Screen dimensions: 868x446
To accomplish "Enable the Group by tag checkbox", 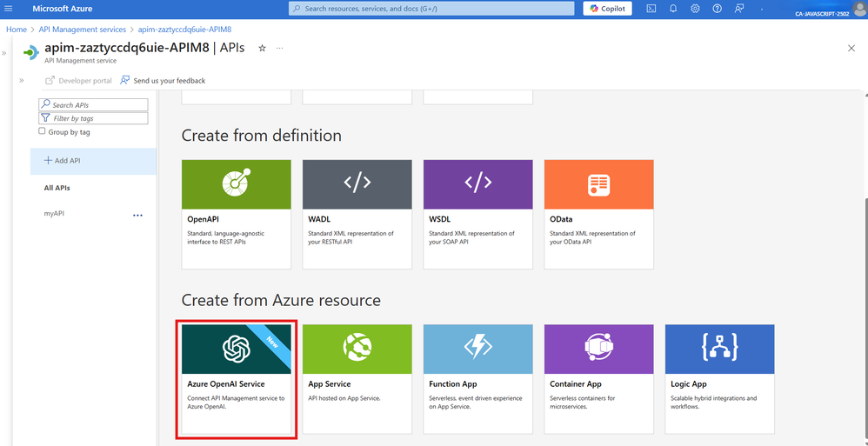I will (x=42, y=132).
